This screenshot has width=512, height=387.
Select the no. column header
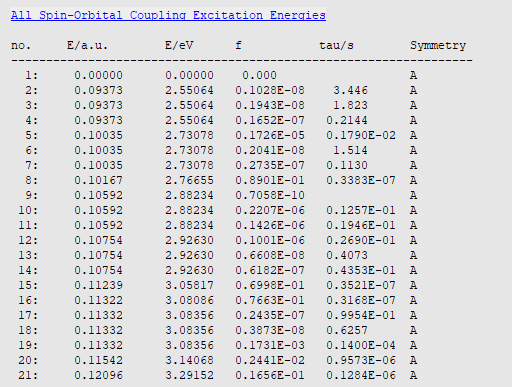point(21,45)
